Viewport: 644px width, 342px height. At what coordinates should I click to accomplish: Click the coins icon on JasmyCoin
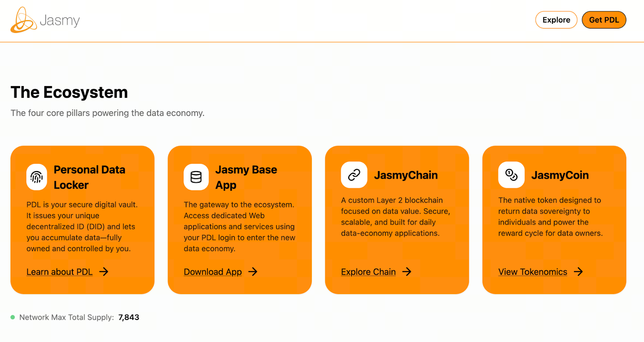(x=511, y=175)
